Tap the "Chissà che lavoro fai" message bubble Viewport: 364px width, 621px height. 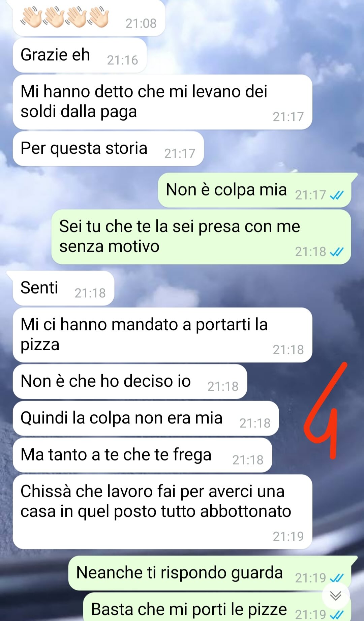162,512
